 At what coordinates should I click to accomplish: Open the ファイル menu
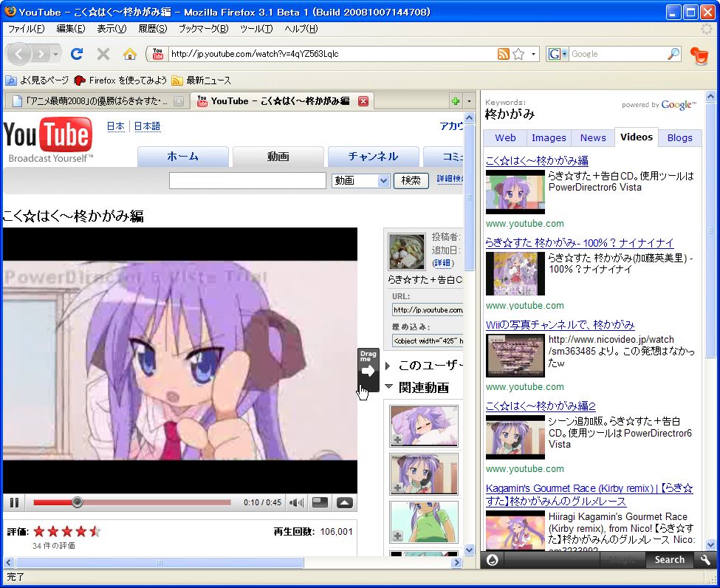pos(26,29)
